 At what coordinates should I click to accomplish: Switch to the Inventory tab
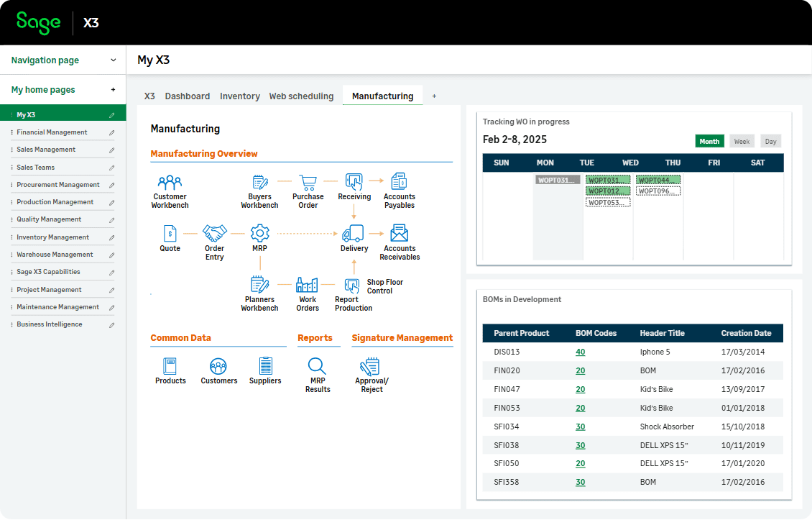tap(239, 96)
